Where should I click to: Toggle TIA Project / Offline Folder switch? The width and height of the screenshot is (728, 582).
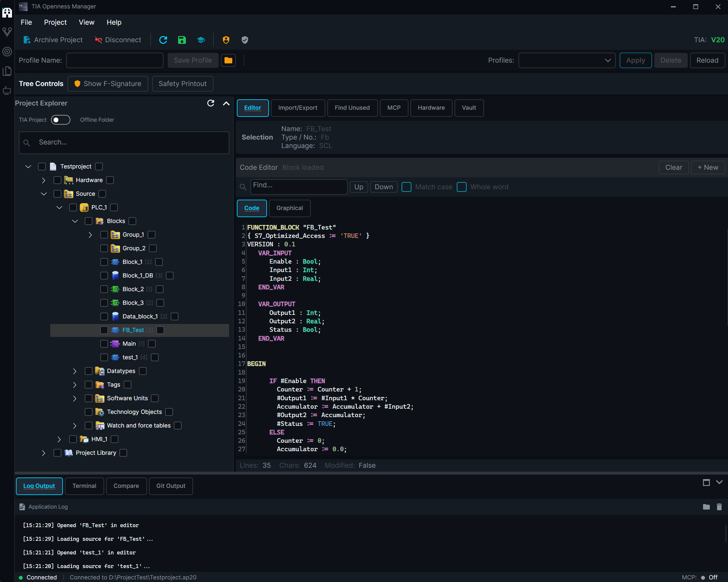click(x=60, y=120)
